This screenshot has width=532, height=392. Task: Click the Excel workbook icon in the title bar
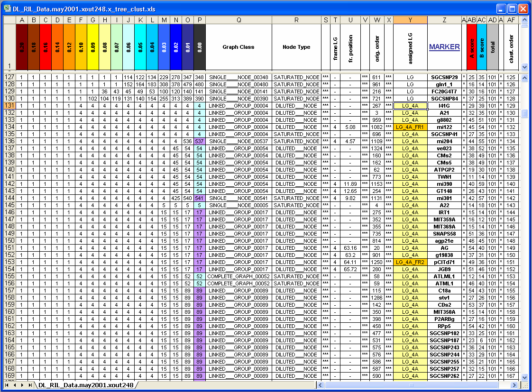7,9
